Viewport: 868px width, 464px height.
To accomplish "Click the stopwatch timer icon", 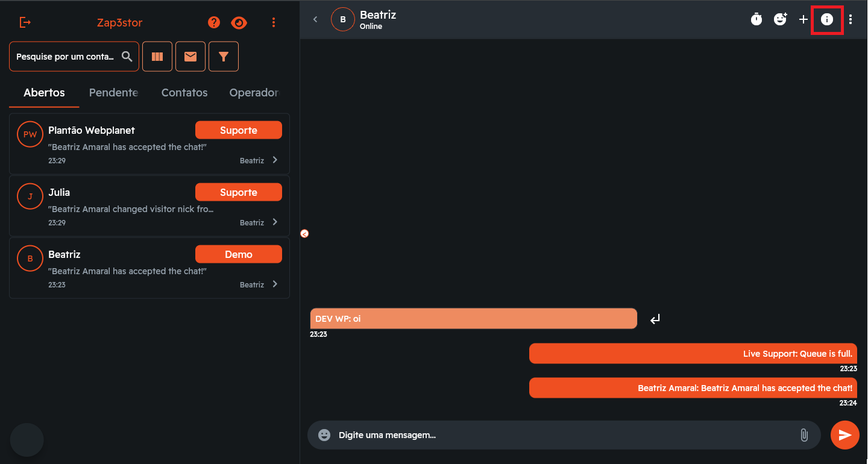I will coord(756,20).
